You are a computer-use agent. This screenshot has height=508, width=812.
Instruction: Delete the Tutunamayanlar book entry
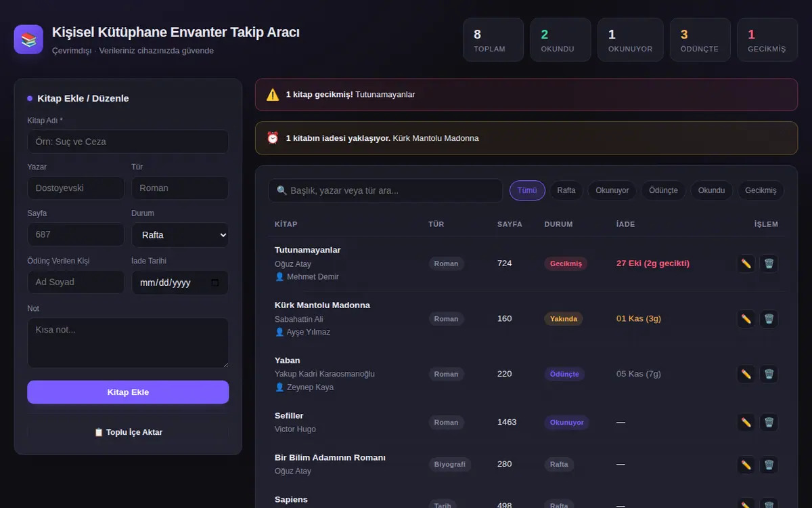pos(769,263)
